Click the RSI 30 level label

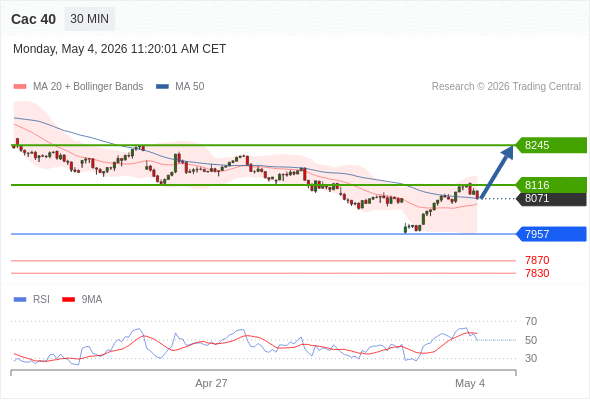[x=531, y=358]
